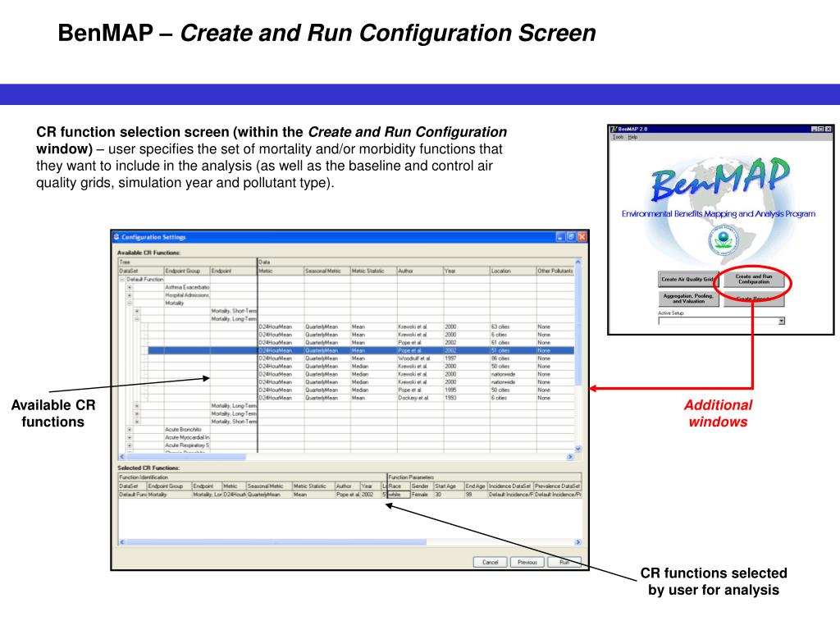
Task: Click the Race column header
Action: click(399, 486)
